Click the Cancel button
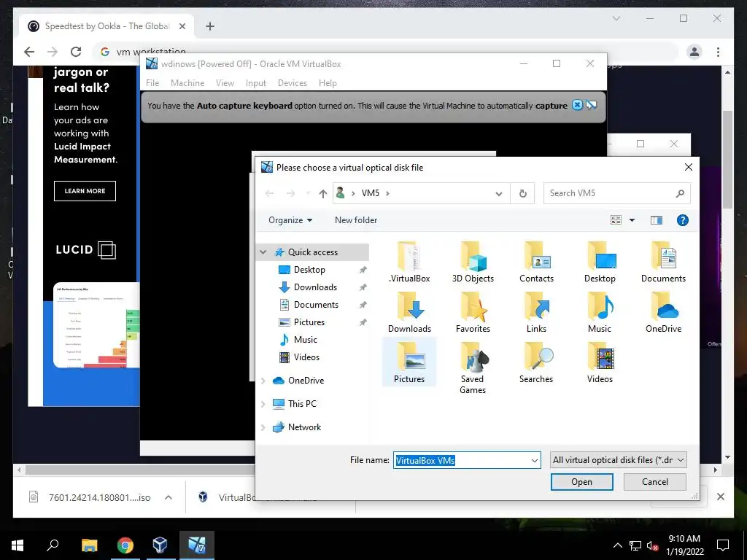The image size is (747, 560). [x=655, y=482]
